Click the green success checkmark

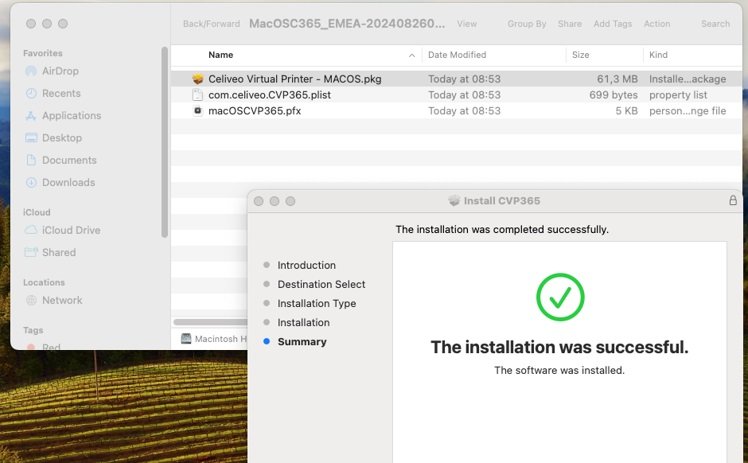point(560,297)
